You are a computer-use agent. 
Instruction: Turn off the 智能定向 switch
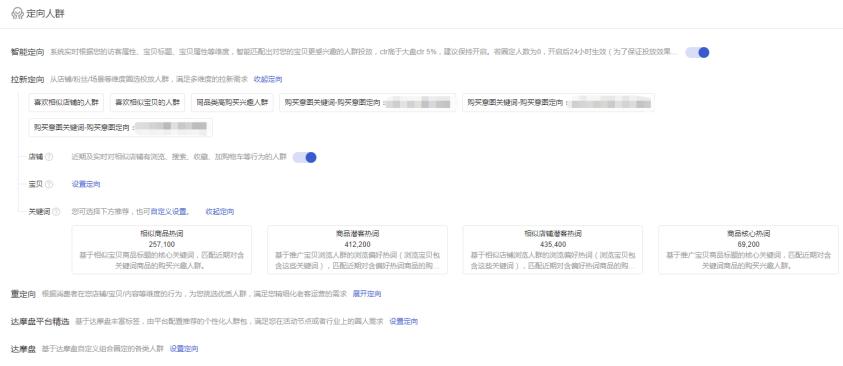(697, 52)
